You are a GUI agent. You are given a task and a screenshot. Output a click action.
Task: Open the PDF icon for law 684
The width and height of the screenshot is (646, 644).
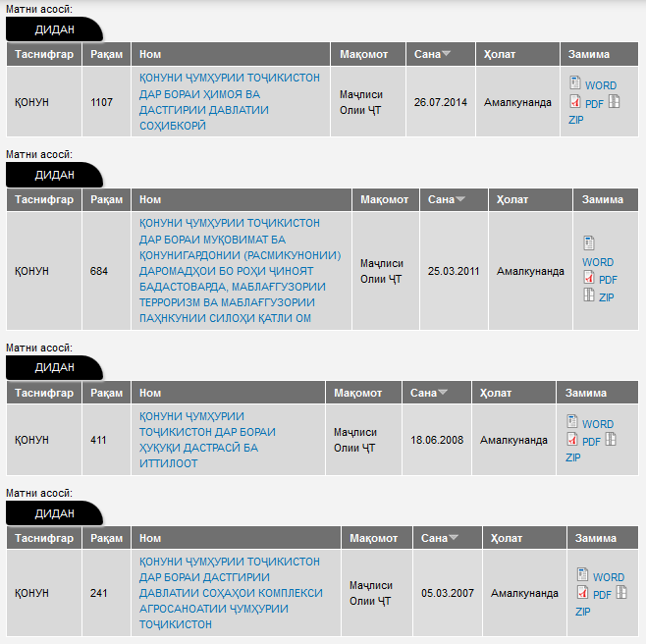pos(589,277)
